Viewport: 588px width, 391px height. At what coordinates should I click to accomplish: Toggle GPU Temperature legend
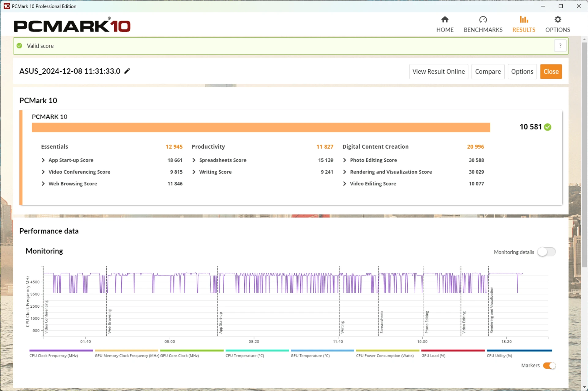(322, 353)
